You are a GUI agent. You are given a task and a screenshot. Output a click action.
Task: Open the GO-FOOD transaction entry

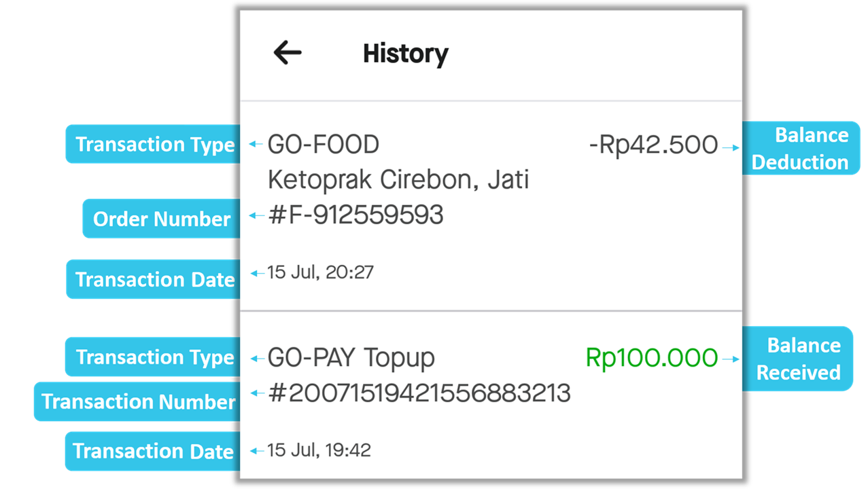pyautogui.click(x=324, y=145)
